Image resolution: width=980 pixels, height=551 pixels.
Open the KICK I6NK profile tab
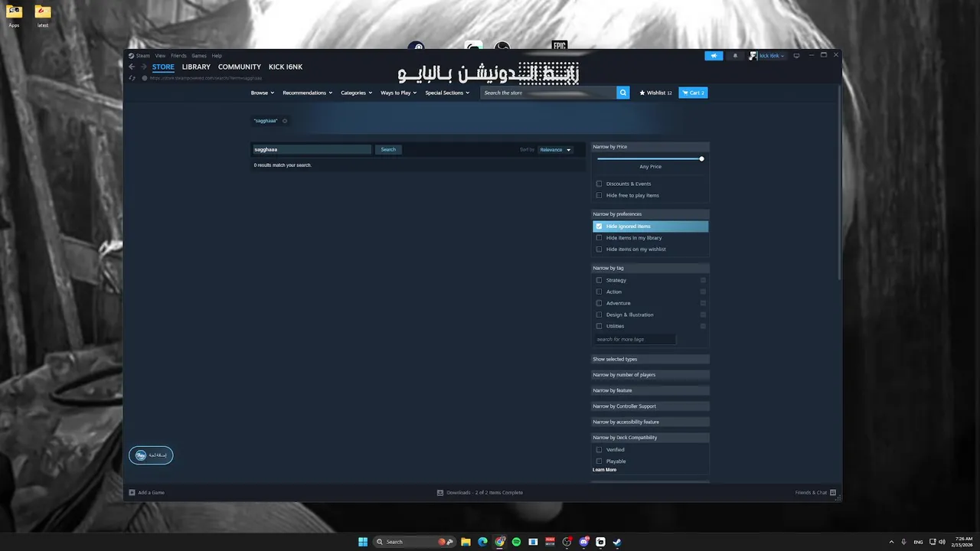point(286,67)
